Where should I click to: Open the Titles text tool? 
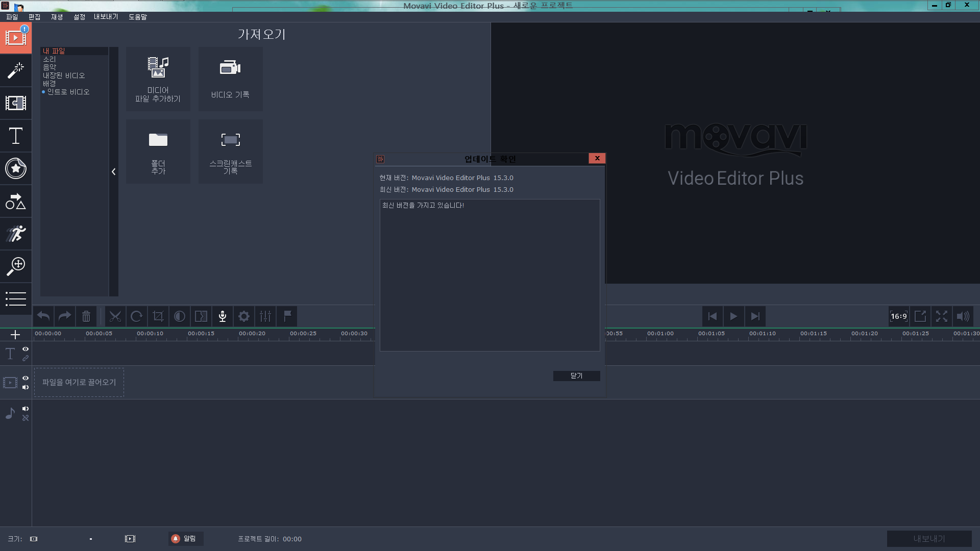click(16, 136)
